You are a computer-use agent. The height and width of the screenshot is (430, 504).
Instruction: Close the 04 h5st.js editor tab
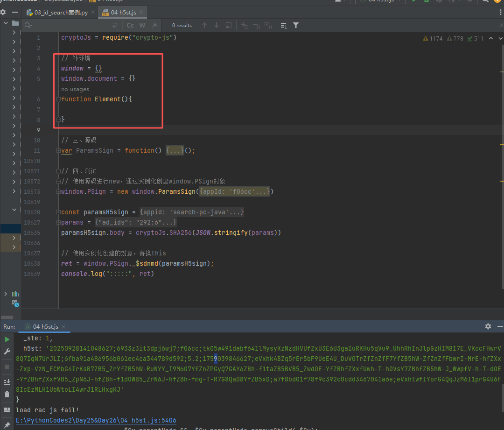(x=141, y=12)
